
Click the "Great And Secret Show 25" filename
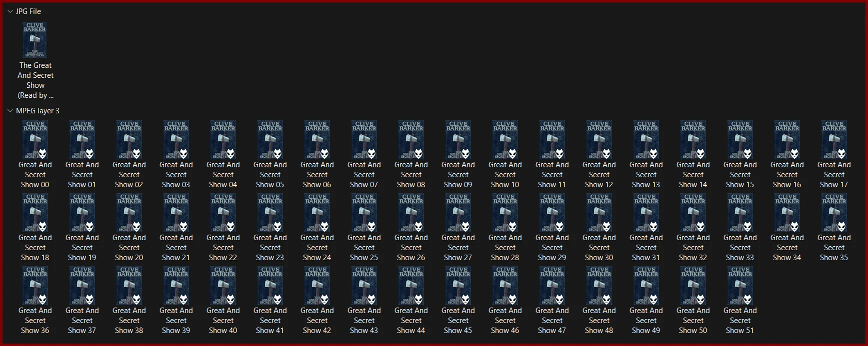(364, 248)
